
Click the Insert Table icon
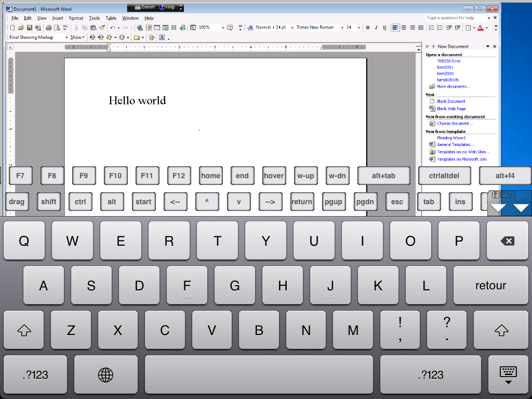click(157, 28)
